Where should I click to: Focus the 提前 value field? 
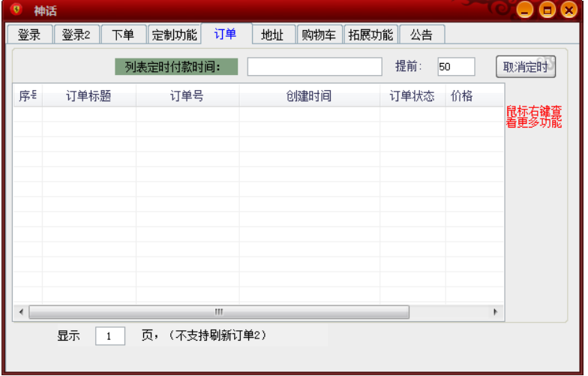(x=456, y=67)
